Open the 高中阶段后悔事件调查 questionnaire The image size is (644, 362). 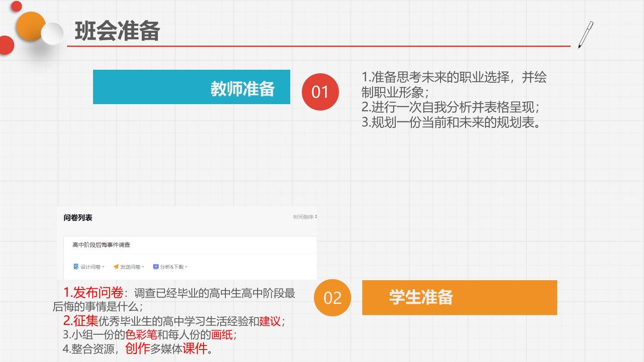coord(101,245)
